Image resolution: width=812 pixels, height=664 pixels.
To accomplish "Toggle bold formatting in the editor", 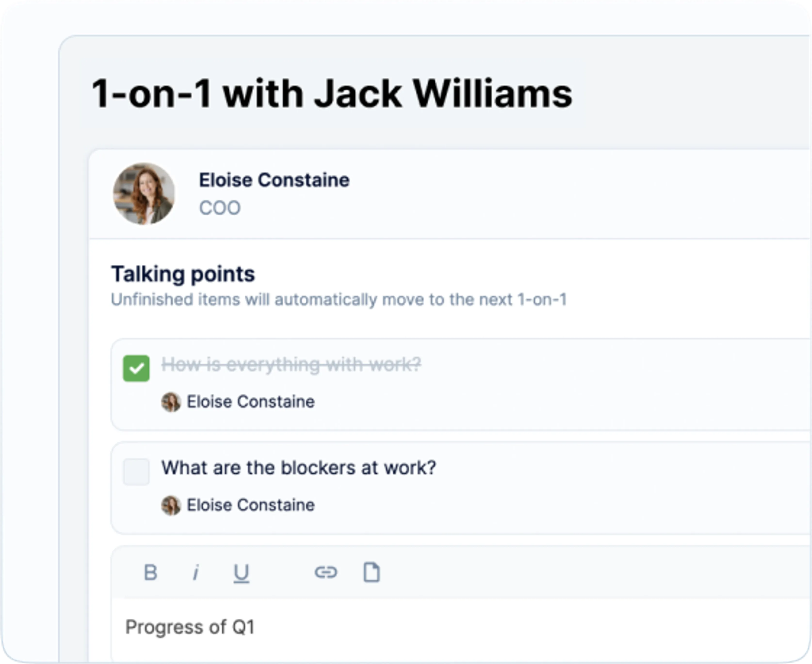I will click(x=150, y=573).
